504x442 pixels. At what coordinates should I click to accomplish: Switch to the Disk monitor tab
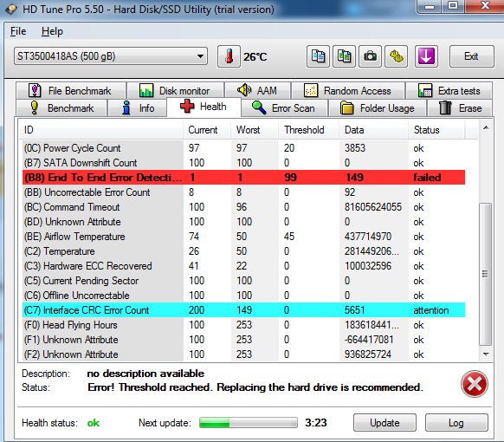(176, 91)
